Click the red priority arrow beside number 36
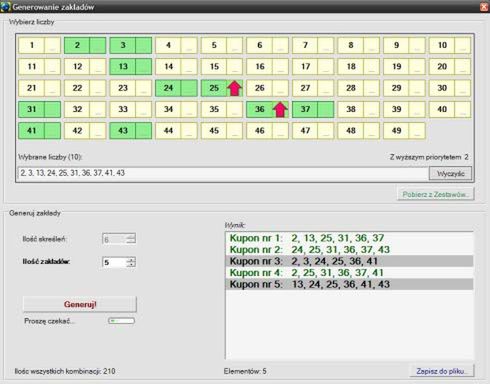The image size is (490, 384). [280, 110]
